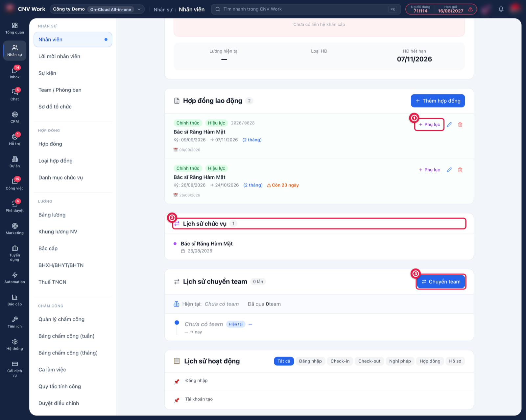Open Tuyển dụng briefcase icon
The width and height of the screenshot is (526, 420).
tap(14, 253)
